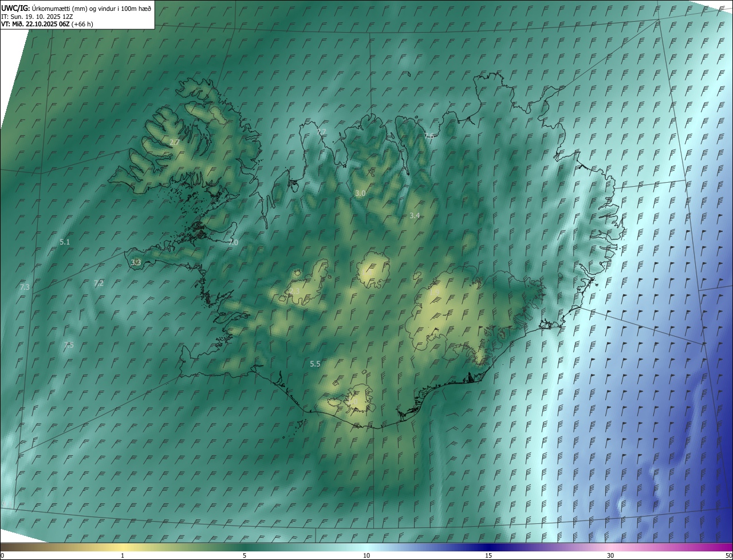Image resolution: width=733 pixels, height=560 pixels.
Task: Click the 1 tick on the colour scale
Action: 123,555
